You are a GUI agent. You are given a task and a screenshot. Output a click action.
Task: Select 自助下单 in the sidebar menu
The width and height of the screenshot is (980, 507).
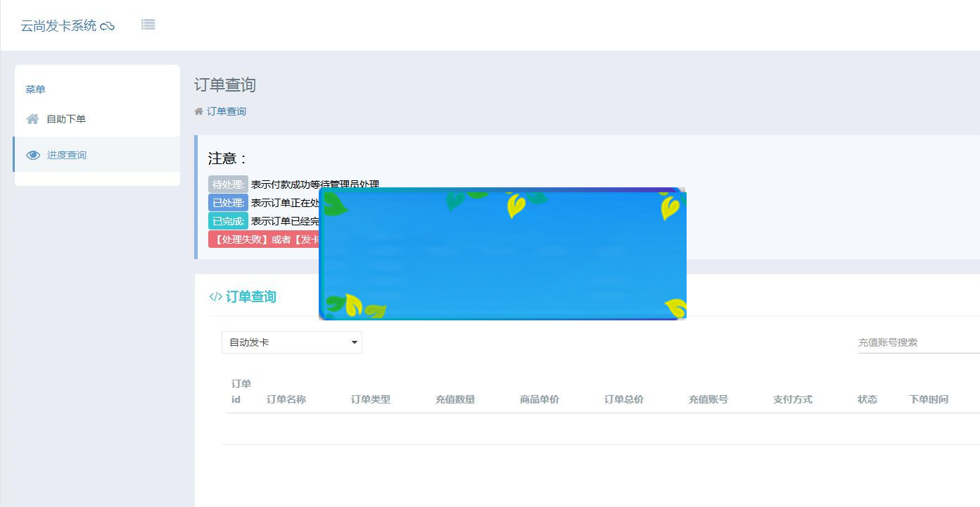pyautogui.click(x=66, y=118)
